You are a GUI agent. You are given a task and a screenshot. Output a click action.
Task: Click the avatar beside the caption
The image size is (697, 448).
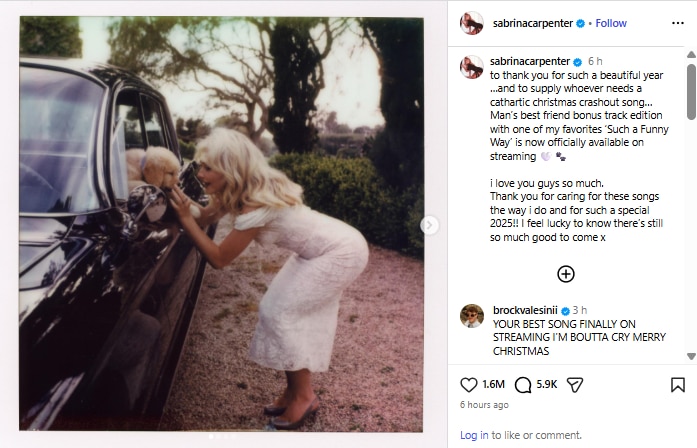[471, 67]
